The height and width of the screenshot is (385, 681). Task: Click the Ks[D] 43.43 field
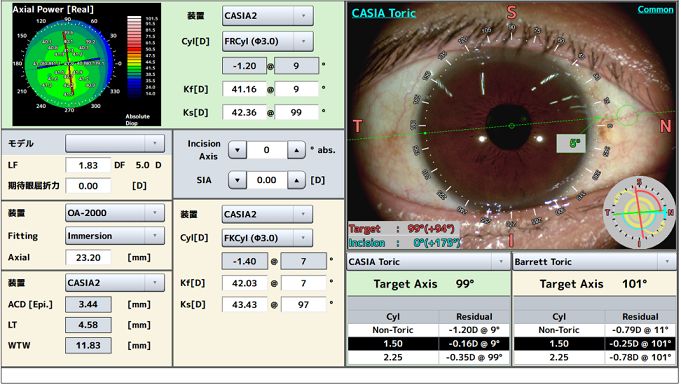point(245,305)
